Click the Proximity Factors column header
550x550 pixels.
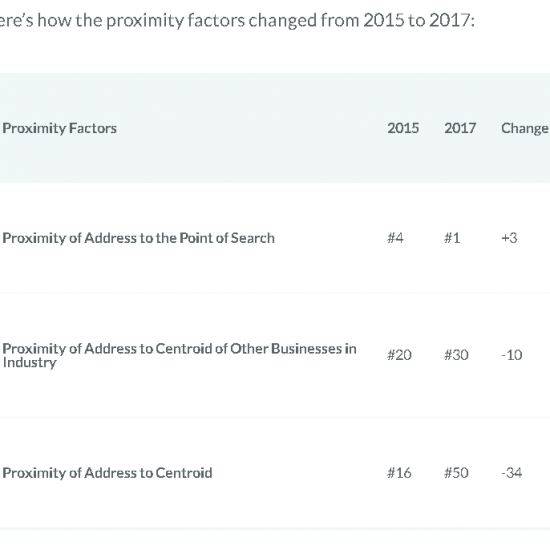(59, 128)
